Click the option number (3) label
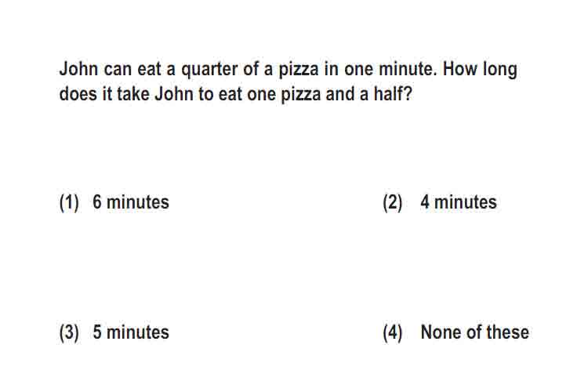The image size is (588, 392). pyautogui.click(x=69, y=333)
